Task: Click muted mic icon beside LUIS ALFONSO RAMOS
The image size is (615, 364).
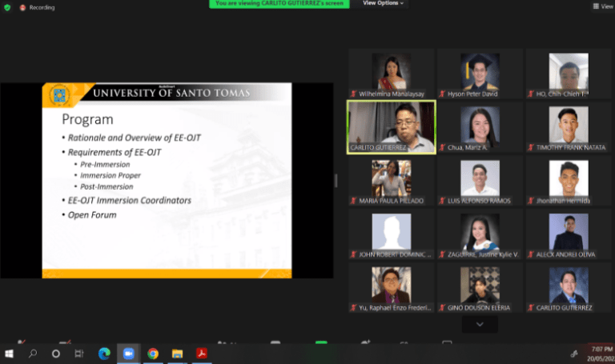Action: (442, 201)
